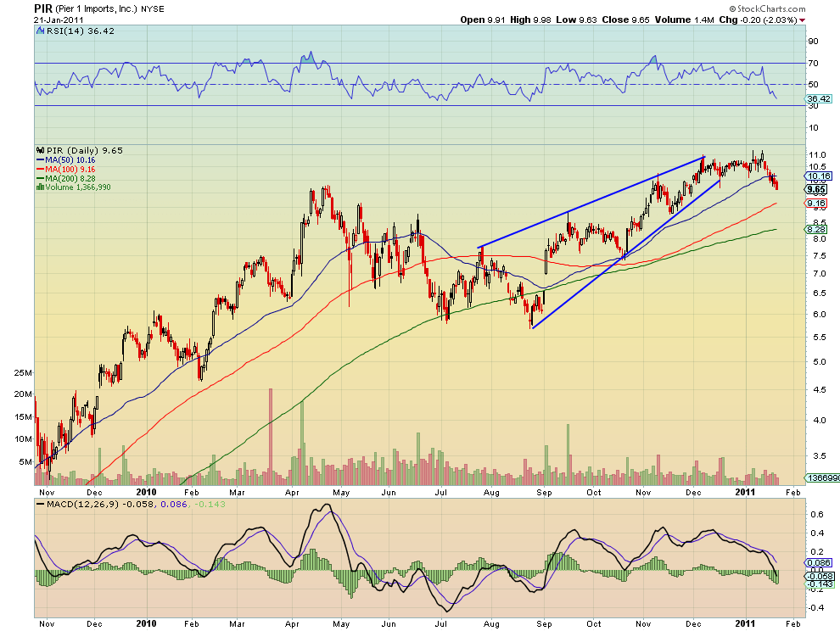Viewport: 840px width, 631px height.
Task: Click the Open 9.91 header value
Action: pos(483,20)
